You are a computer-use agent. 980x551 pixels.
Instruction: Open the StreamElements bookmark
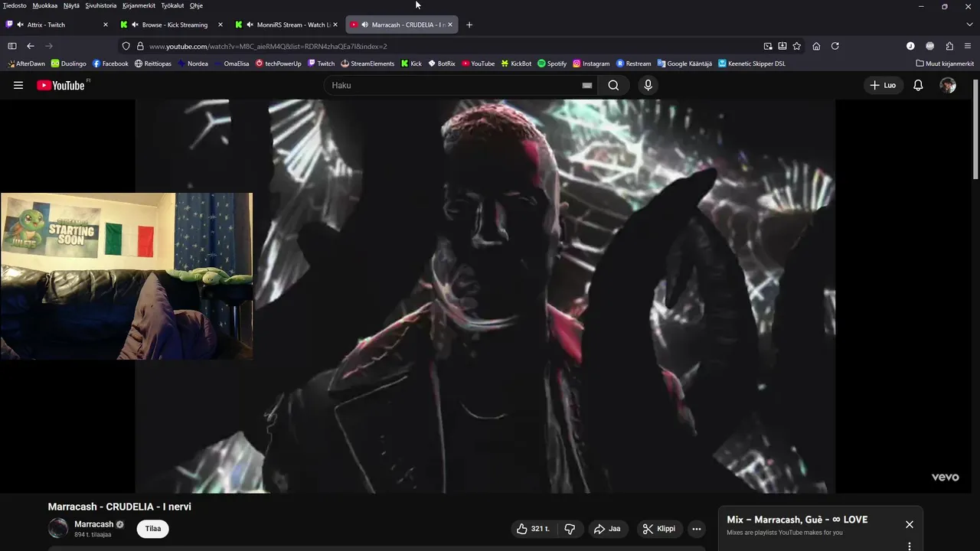pos(367,64)
